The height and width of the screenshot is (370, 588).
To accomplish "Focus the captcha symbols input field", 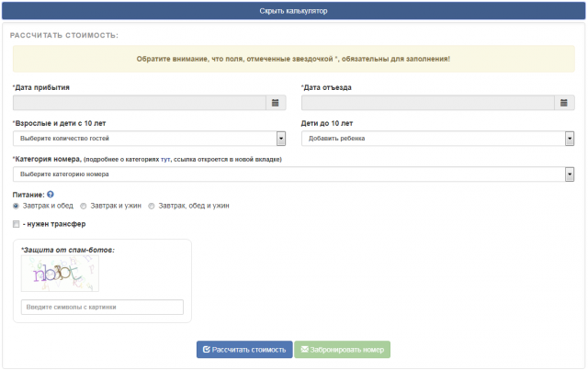I will 102,307.
